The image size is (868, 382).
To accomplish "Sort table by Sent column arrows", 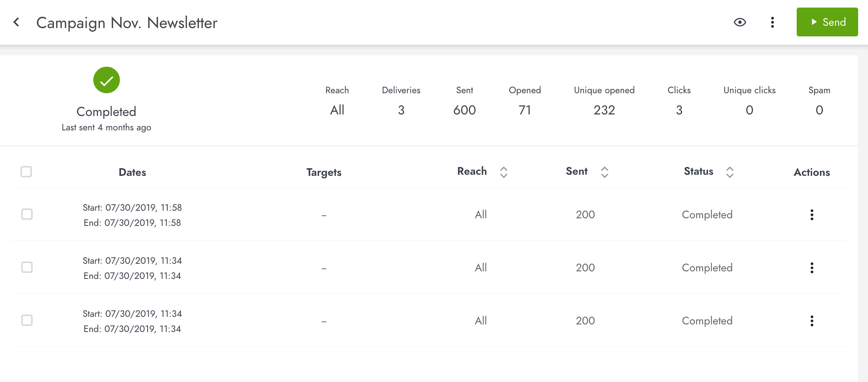I will [605, 172].
